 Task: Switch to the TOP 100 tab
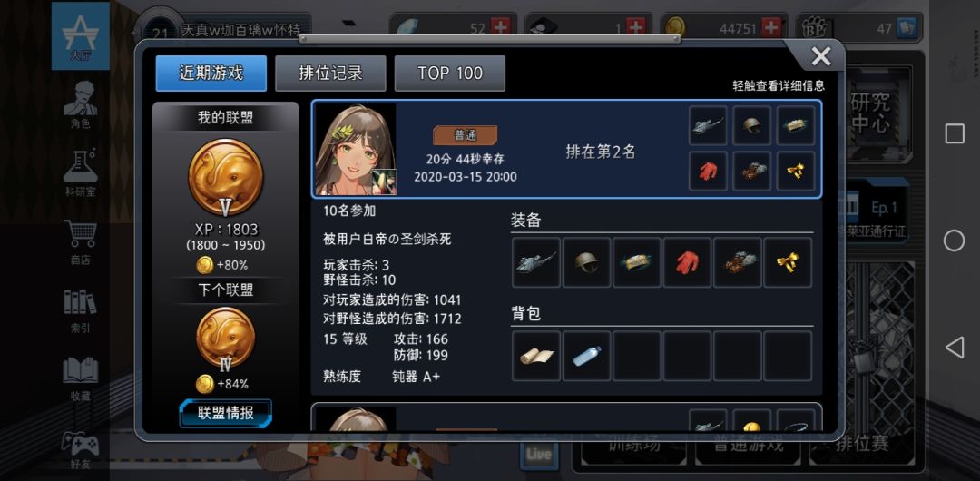[450, 74]
